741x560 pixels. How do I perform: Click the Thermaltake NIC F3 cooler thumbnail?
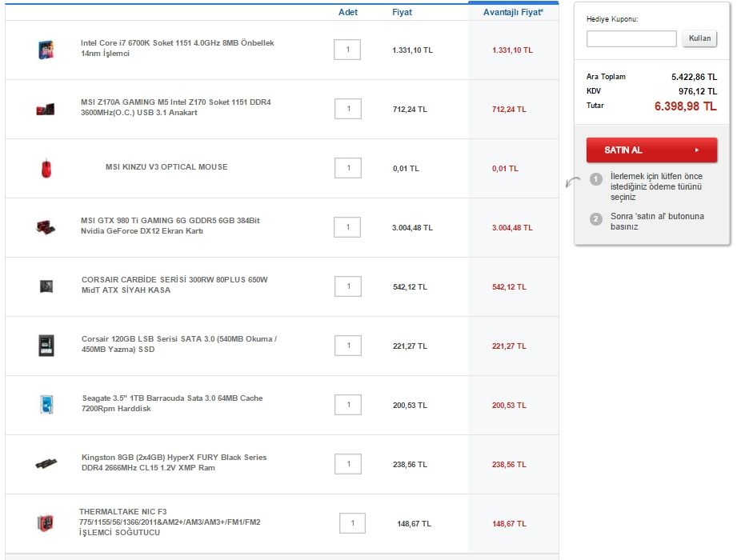pos(46,523)
